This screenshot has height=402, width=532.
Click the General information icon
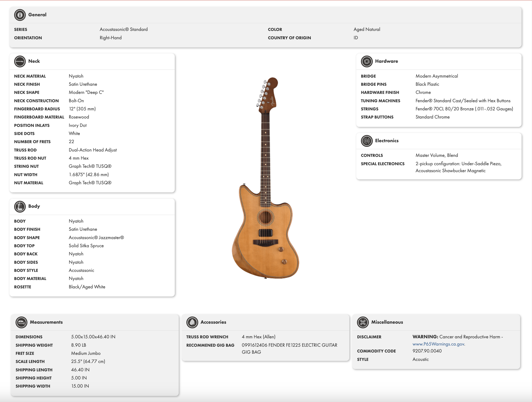pyautogui.click(x=20, y=15)
